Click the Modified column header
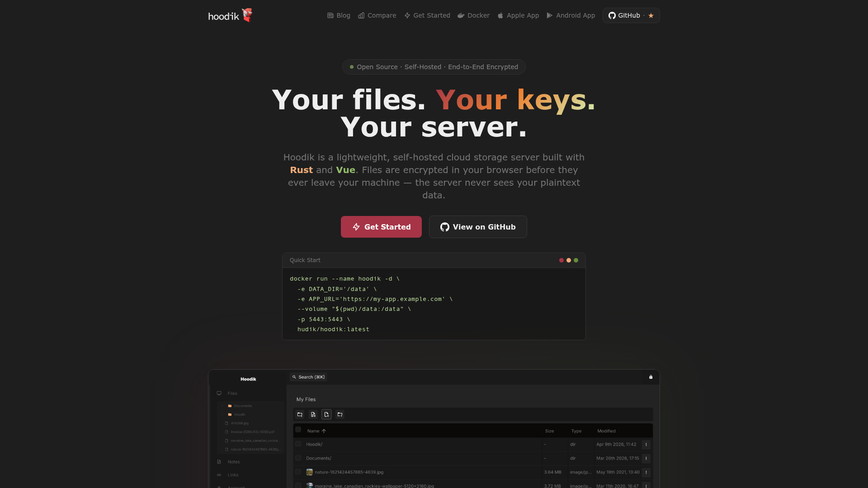This screenshot has height=488, width=868. coord(606,431)
